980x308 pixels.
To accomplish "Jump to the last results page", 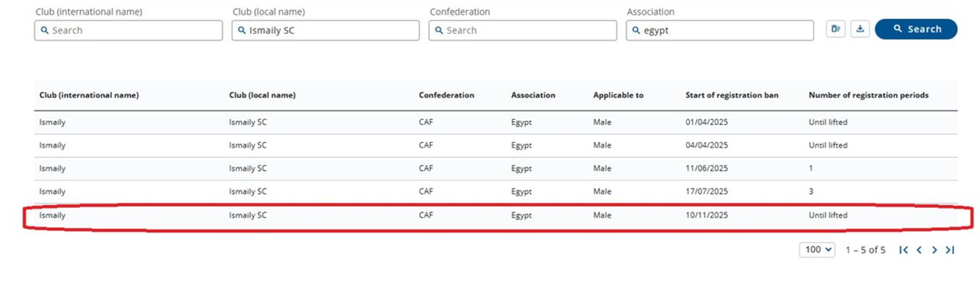I will (x=950, y=250).
